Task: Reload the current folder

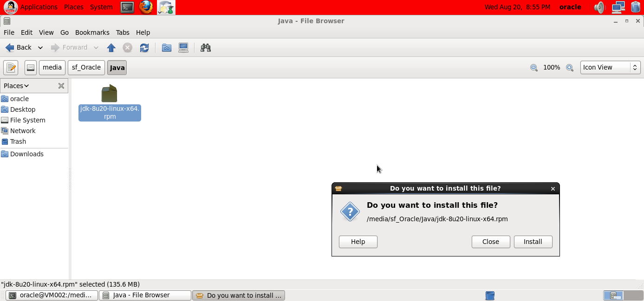Action: click(x=144, y=47)
